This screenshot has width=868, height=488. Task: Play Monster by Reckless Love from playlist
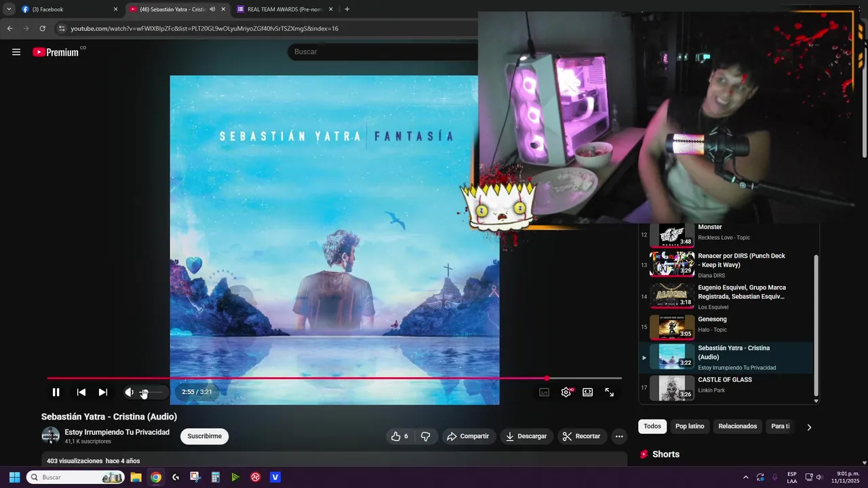pyautogui.click(x=726, y=235)
